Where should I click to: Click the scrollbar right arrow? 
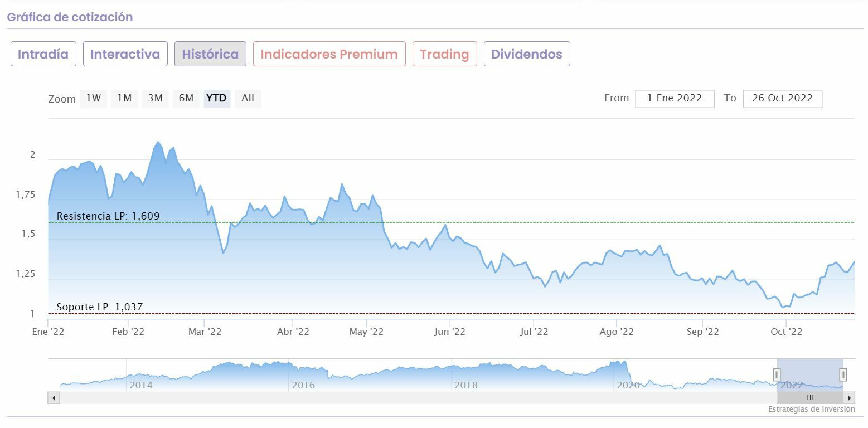[x=850, y=398]
